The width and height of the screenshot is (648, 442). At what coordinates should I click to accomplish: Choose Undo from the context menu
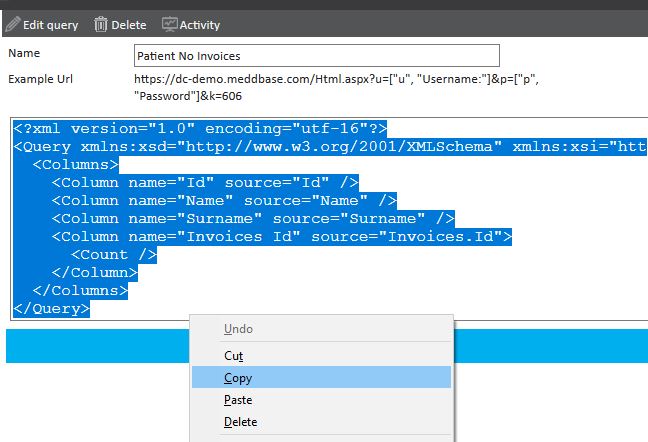[x=238, y=329]
